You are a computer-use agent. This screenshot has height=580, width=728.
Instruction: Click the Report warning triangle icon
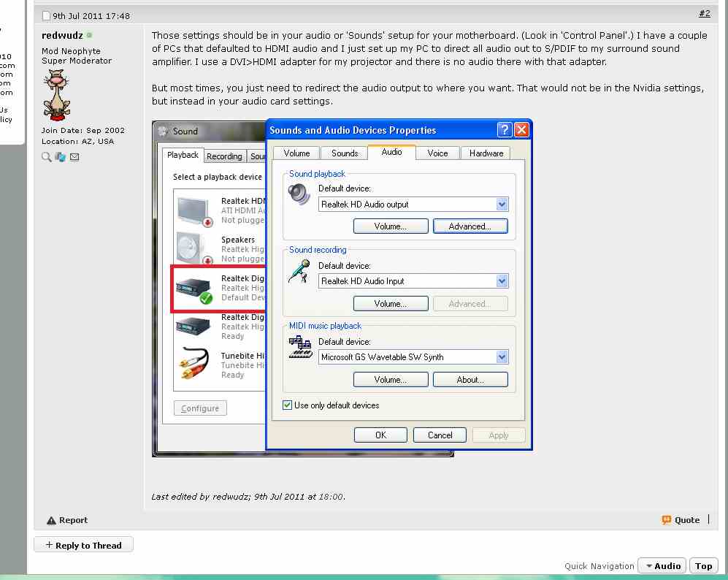pyautogui.click(x=51, y=521)
